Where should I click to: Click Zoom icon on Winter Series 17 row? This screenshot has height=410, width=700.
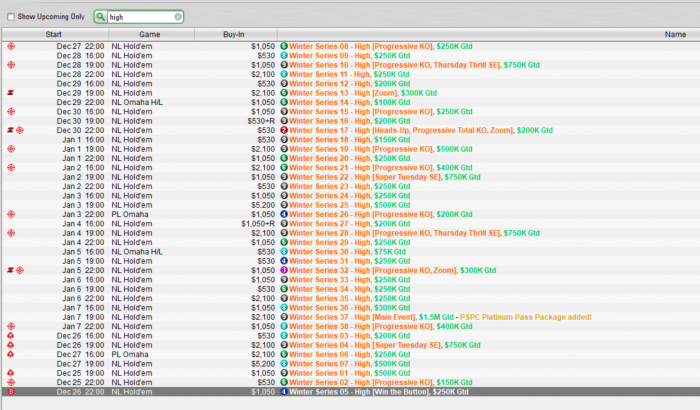(11, 130)
